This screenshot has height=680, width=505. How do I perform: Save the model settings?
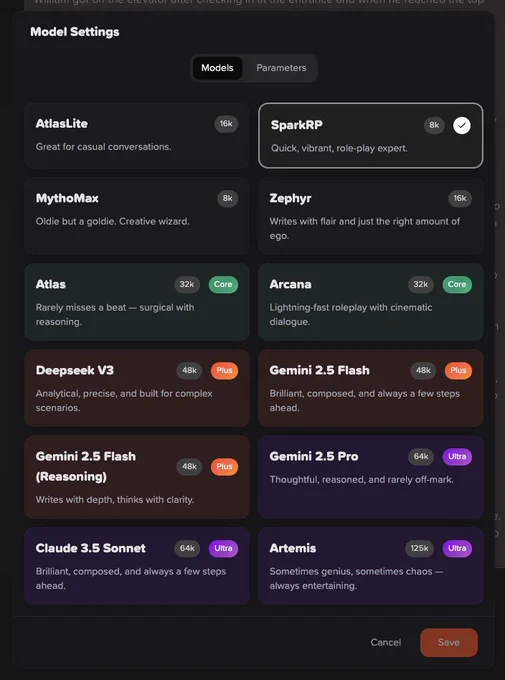449,642
